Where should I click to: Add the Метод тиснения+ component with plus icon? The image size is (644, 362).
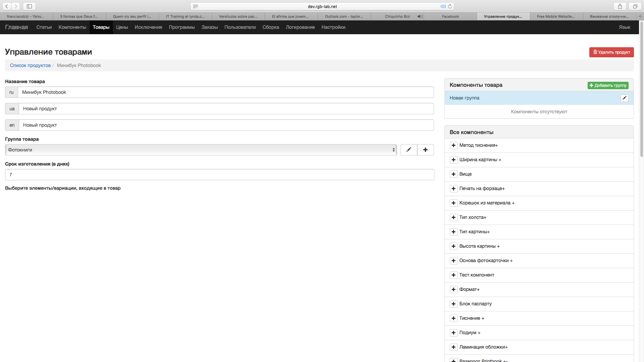[x=453, y=145]
